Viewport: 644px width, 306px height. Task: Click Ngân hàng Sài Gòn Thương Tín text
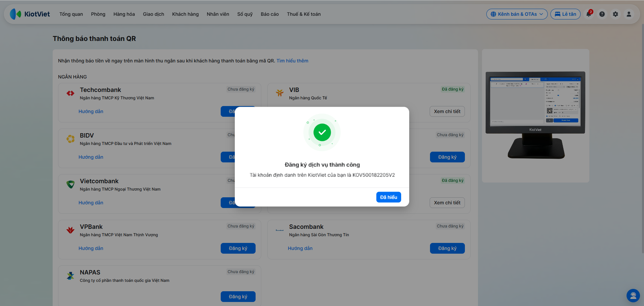click(319, 235)
